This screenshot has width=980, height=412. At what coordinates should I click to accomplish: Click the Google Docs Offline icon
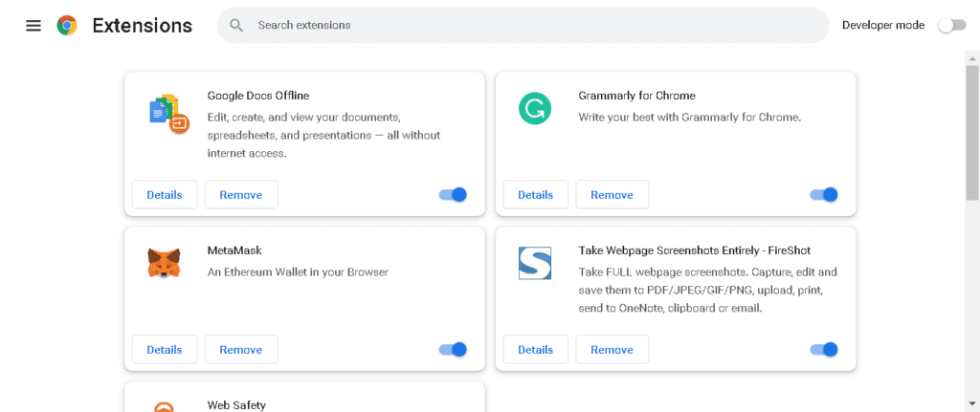pyautogui.click(x=168, y=114)
